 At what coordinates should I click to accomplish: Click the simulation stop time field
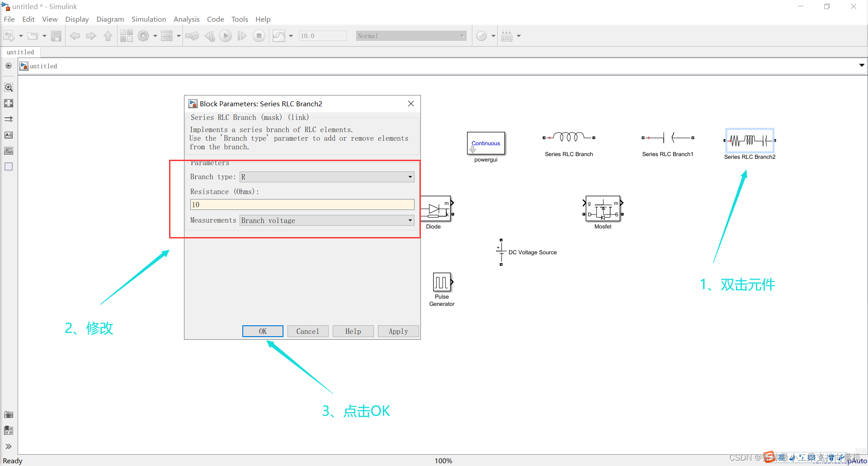coord(322,36)
